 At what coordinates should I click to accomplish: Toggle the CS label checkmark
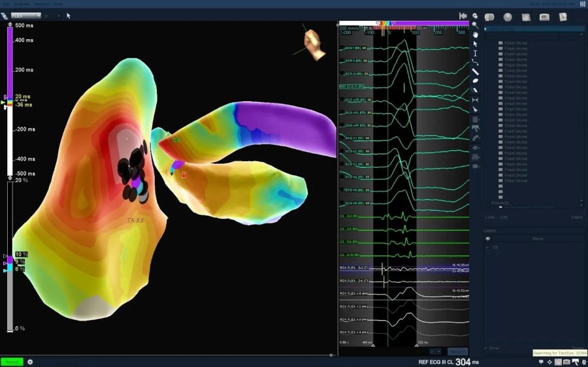(487, 247)
